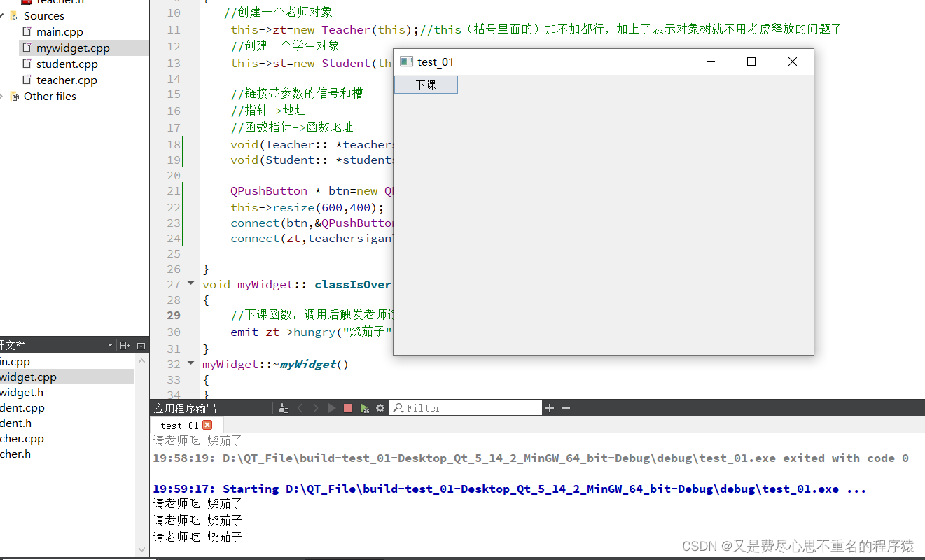
Task: Click the 'exited with code 0' output line
Action: pos(531,458)
